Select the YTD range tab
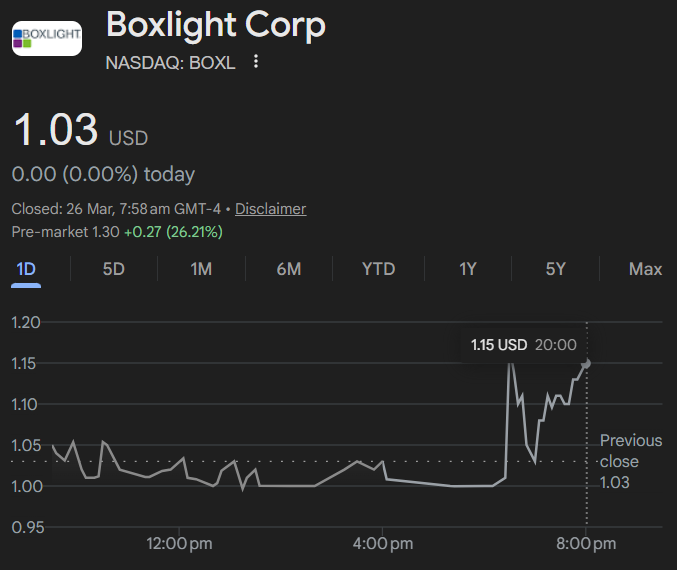Image resolution: width=677 pixels, height=570 pixels. click(x=378, y=269)
